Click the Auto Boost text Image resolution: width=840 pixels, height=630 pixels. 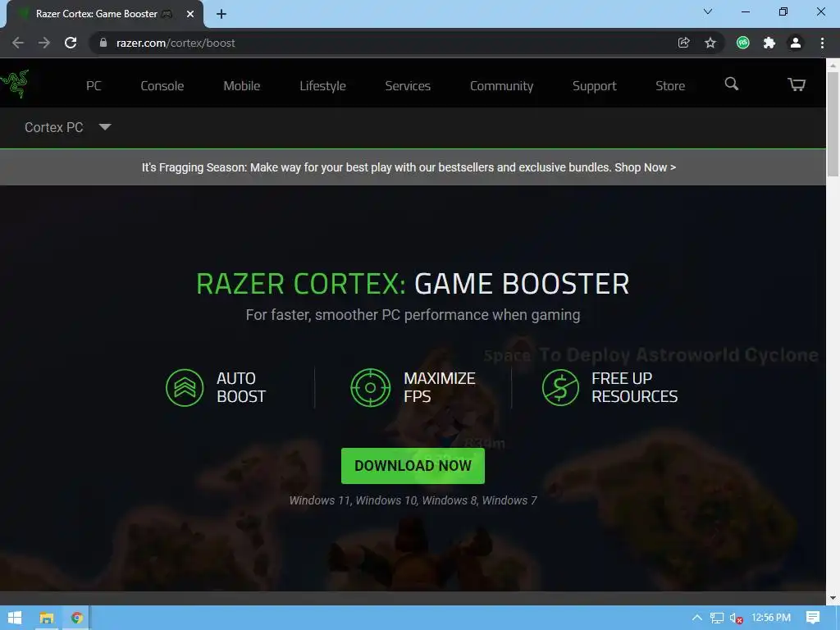241,387
